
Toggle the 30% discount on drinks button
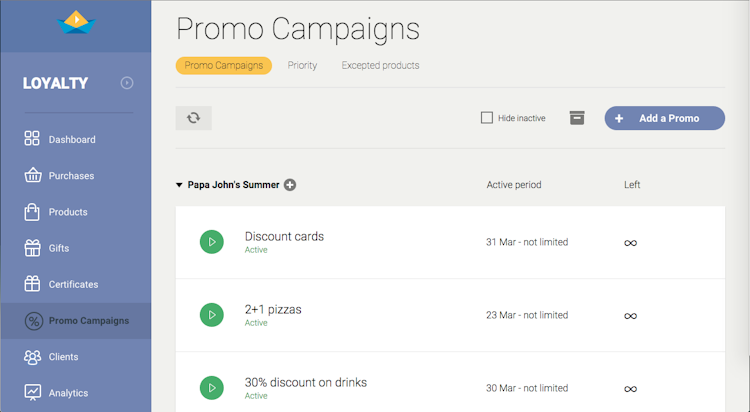click(211, 388)
